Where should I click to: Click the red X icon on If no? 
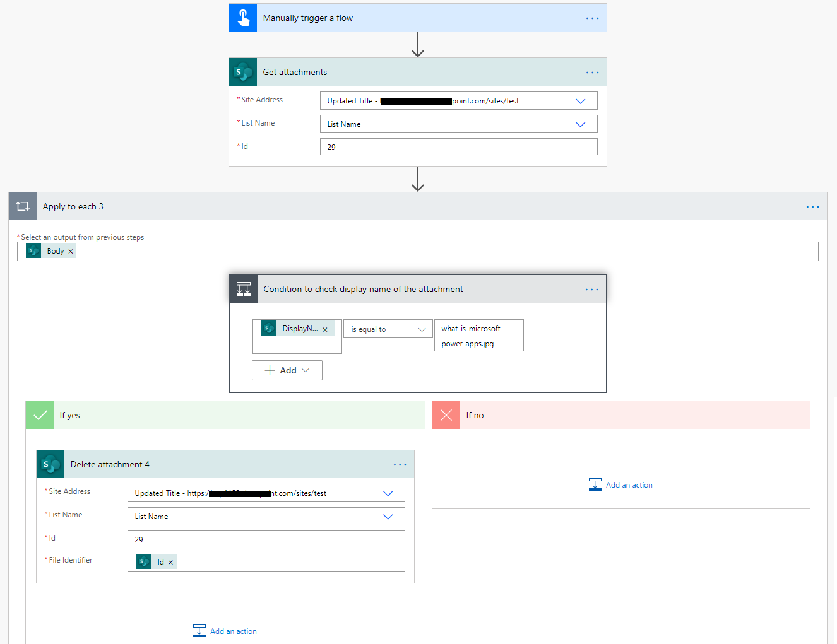[446, 414]
